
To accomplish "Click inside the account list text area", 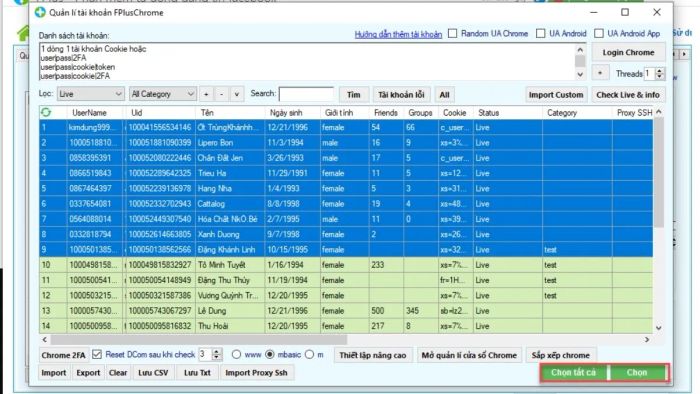I will click(x=307, y=62).
